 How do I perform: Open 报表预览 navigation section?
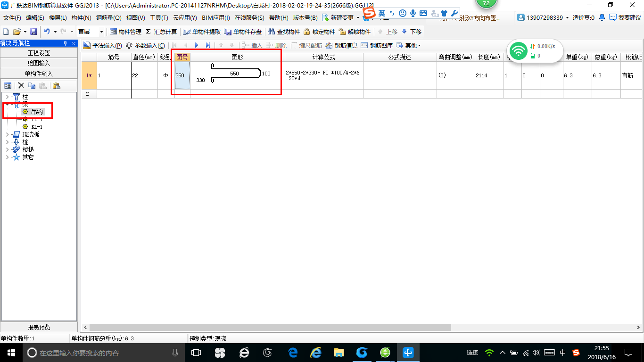[x=39, y=327]
